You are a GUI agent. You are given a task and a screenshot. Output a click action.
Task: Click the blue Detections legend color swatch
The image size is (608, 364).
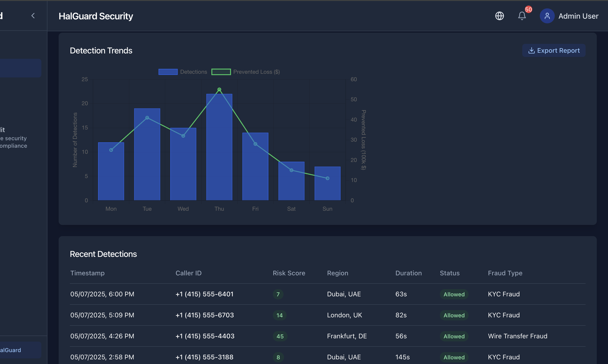pyautogui.click(x=168, y=72)
